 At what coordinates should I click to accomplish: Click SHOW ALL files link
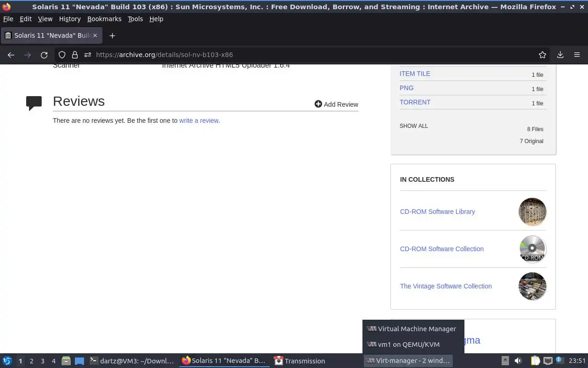(x=414, y=126)
